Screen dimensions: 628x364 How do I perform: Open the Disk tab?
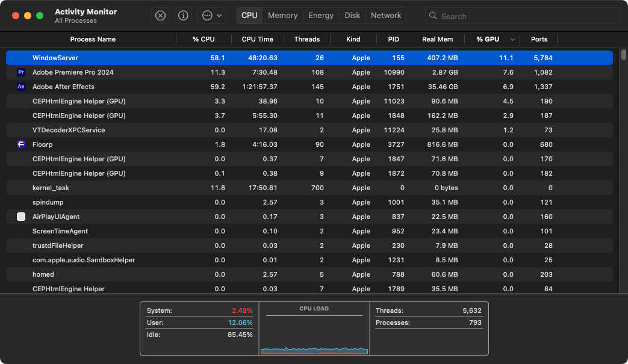coord(352,16)
